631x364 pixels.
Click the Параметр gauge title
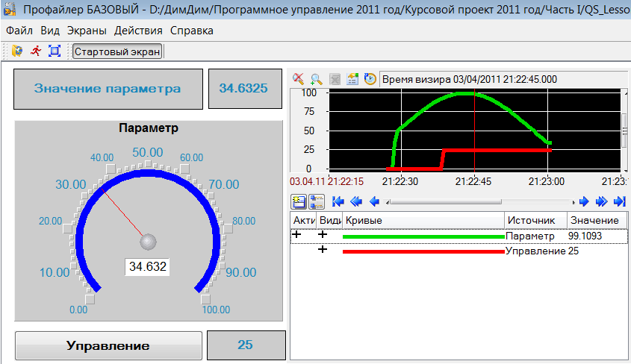149,128
